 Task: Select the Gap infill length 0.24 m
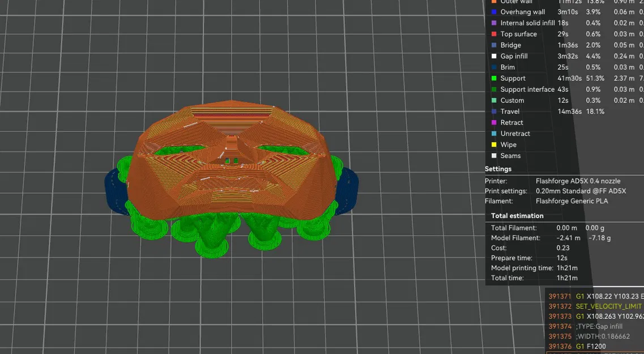click(x=624, y=56)
